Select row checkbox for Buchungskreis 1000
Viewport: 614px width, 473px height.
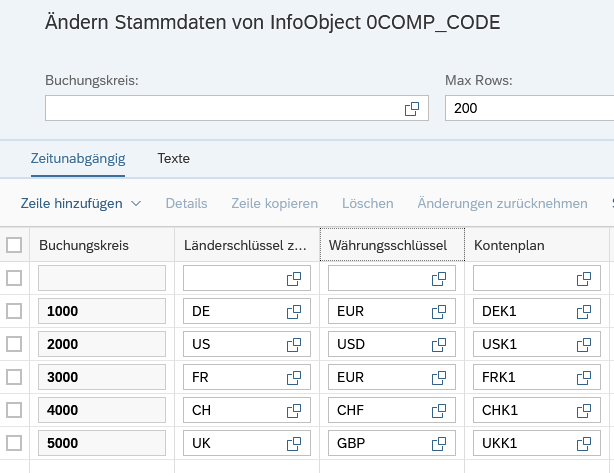point(14,311)
